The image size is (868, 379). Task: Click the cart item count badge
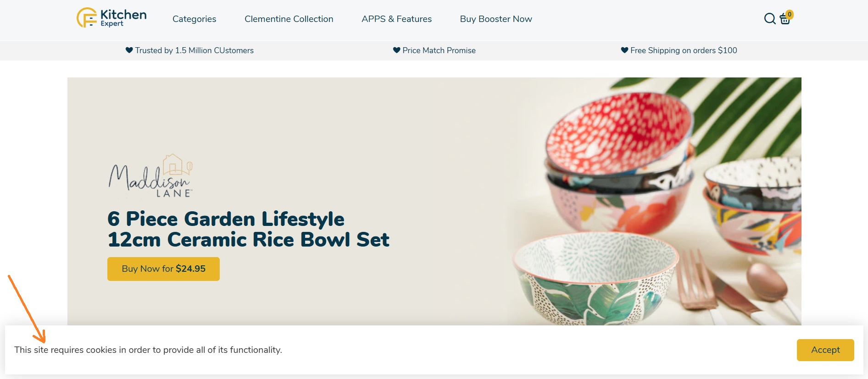click(790, 14)
